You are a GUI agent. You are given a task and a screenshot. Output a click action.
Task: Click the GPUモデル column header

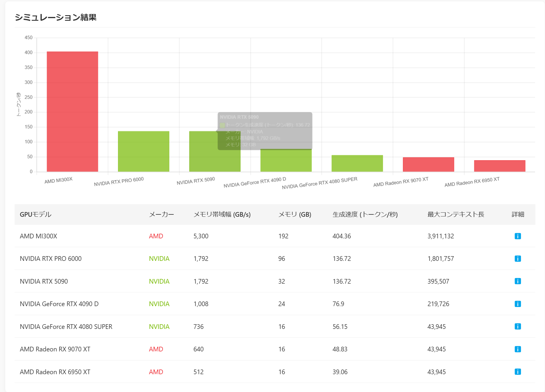(x=36, y=214)
